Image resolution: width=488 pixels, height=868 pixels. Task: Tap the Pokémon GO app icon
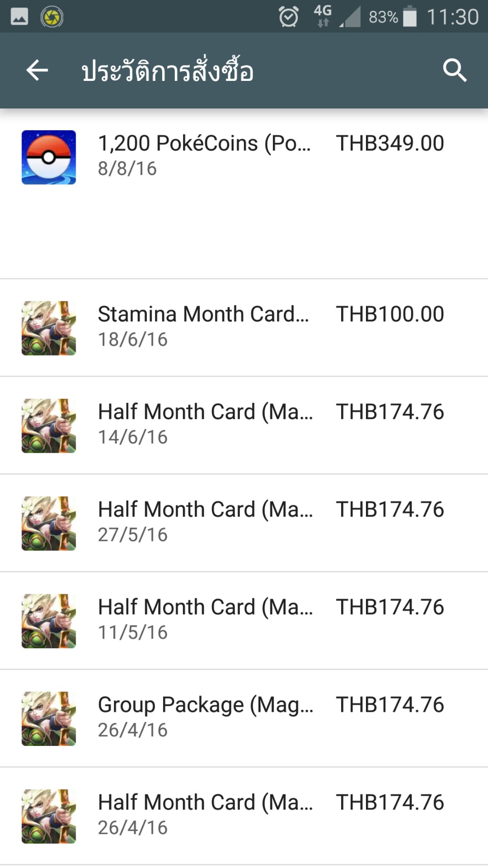tap(49, 157)
